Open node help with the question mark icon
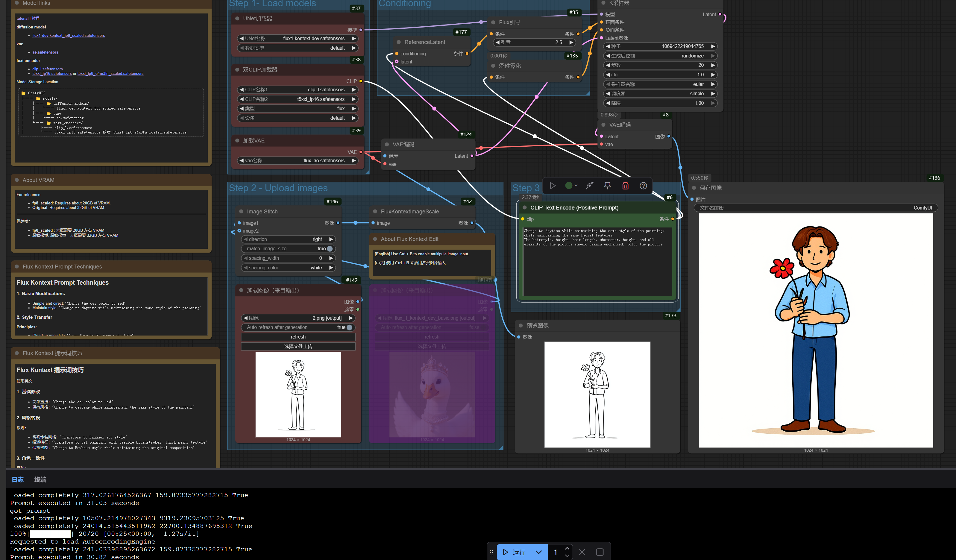Image resolution: width=956 pixels, height=560 pixels. (x=644, y=186)
